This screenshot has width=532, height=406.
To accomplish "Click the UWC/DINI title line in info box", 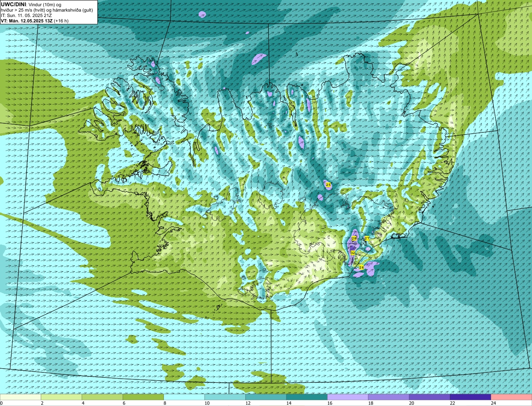I will [31, 5].
